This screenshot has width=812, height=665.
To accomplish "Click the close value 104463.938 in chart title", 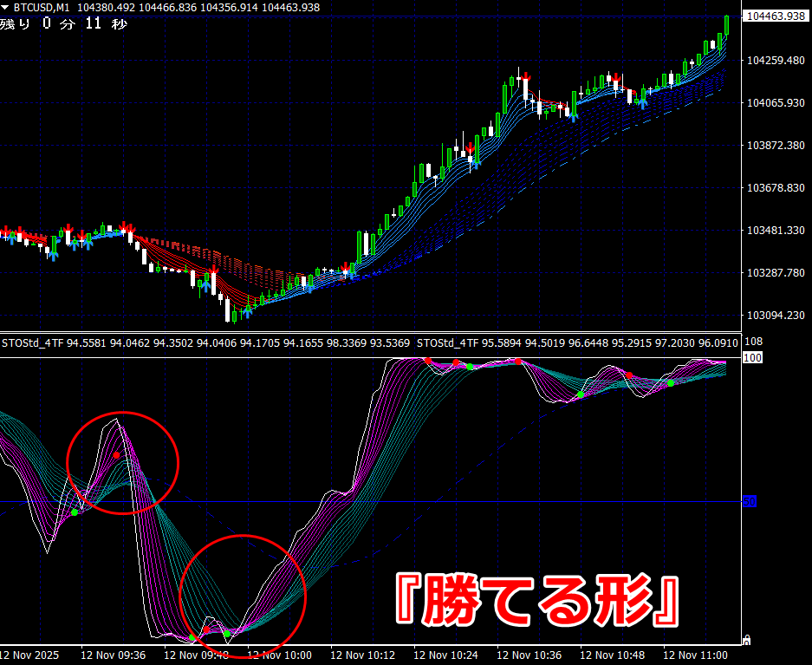I will pyautogui.click(x=290, y=7).
